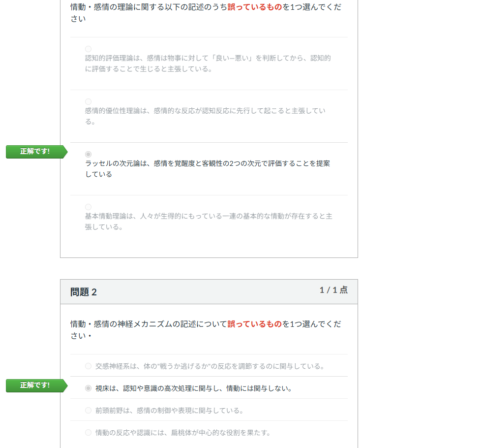
Task: Click the 認知的評価理論 answer text
Action: tap(208, 64)
